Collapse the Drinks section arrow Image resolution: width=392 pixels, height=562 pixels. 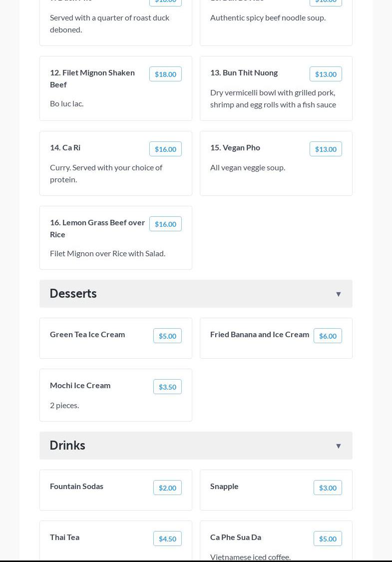(x=338, y=446)
